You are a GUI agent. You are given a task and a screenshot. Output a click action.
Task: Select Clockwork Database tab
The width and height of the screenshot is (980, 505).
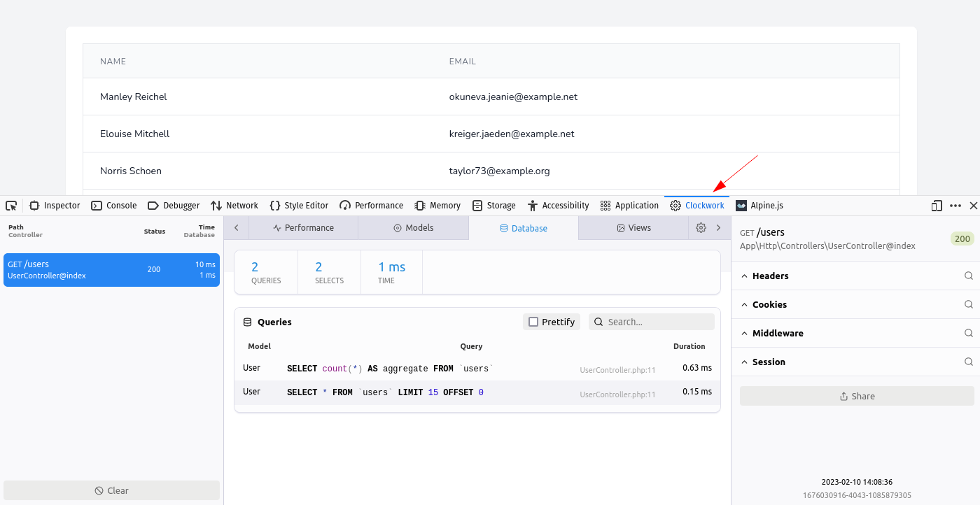point(524,228)
